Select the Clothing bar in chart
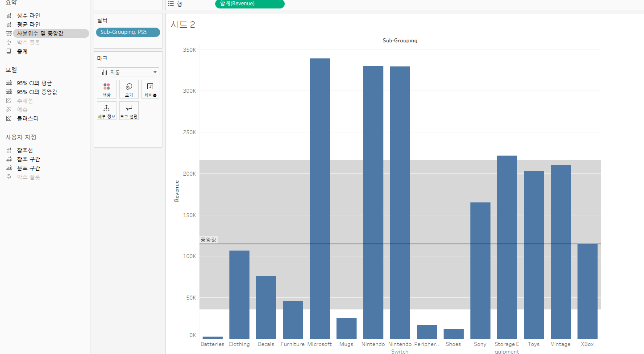The height and width of the screenshot is (354, 644). [x=239, y=295]
